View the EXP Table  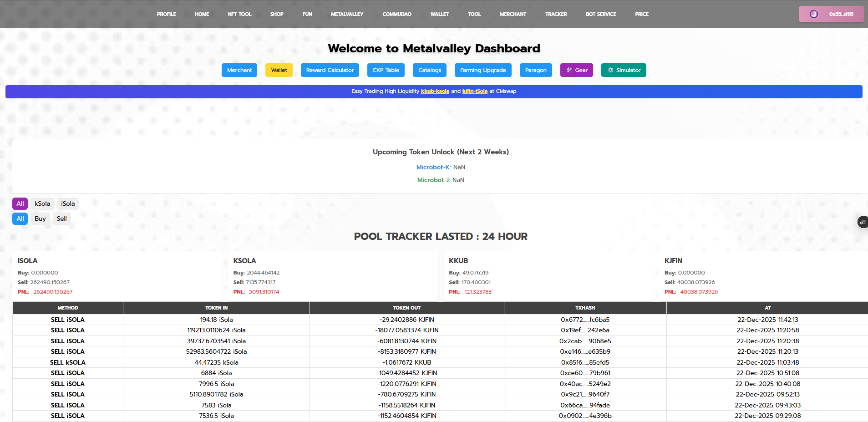pyautogui.click(x=386, y=70)
